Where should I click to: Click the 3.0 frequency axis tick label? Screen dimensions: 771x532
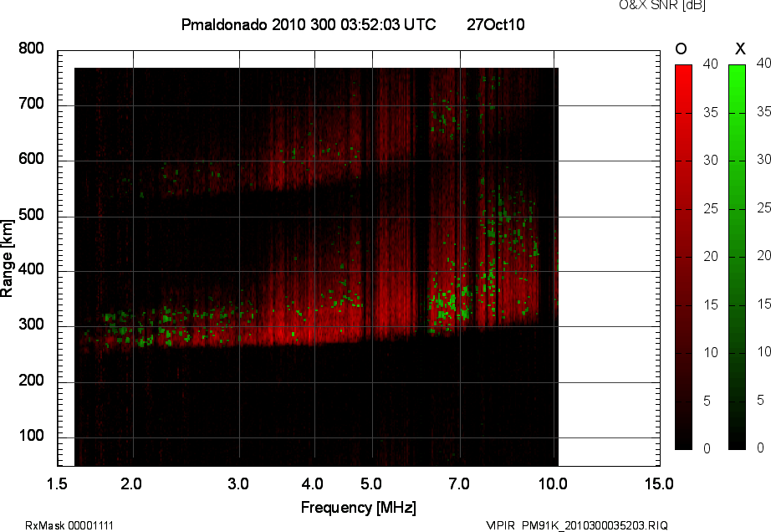pyautogui.click(x=238, y=484)
